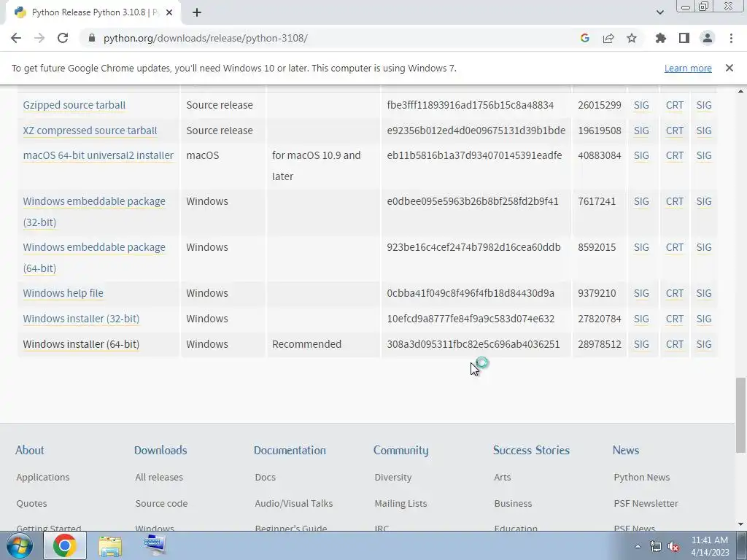This screenshot has width=747, height=560.
Task: Open the taskbar clock and date
Action: point(710,546)
